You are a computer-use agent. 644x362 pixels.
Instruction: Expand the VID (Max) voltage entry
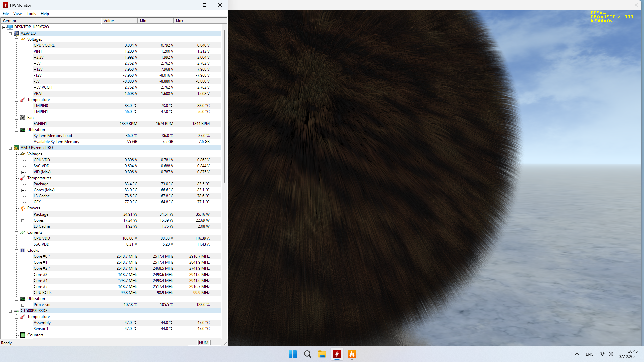tap(23, 172)
